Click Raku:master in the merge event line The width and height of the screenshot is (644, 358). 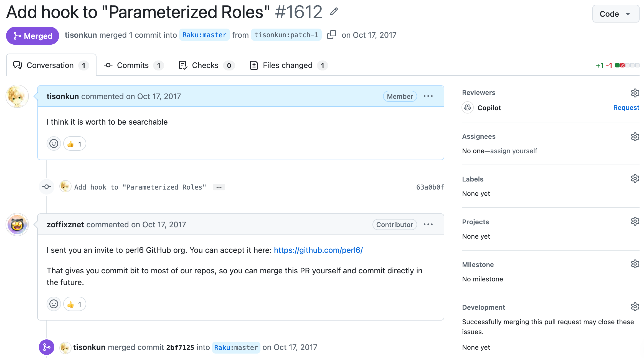click(x=236, y=347)
